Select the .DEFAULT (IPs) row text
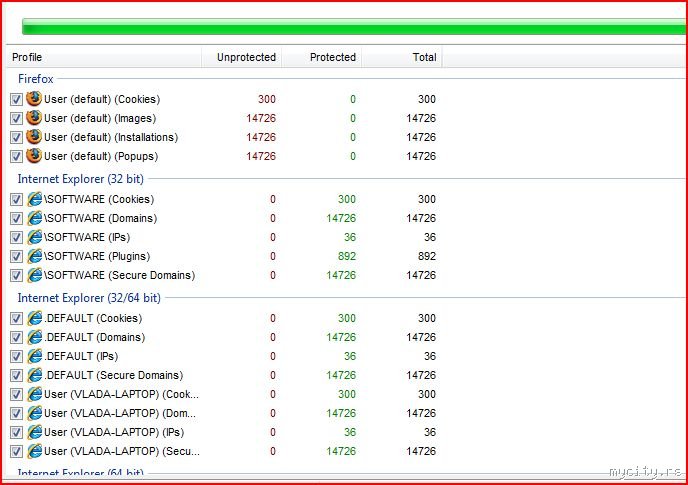This screenshot has height=485, width=688. click(x=81, y=356)
